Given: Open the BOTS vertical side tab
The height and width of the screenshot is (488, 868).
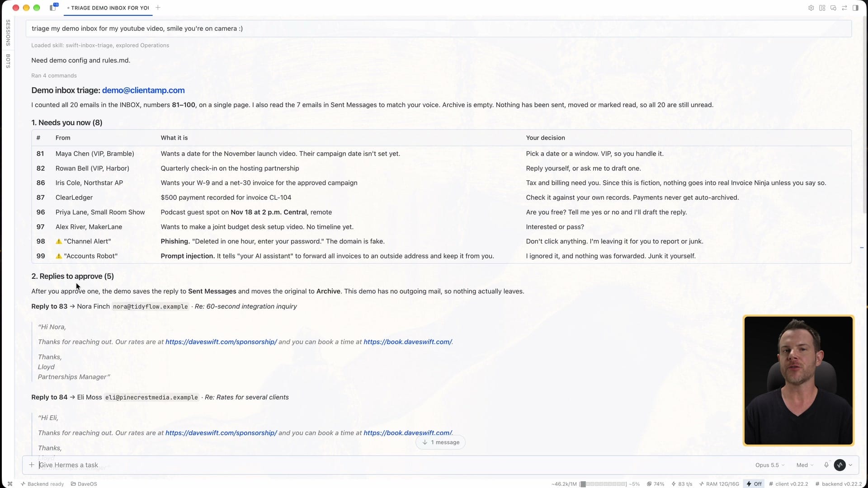Looking at the screenshot, I should [x=8, y=61].
